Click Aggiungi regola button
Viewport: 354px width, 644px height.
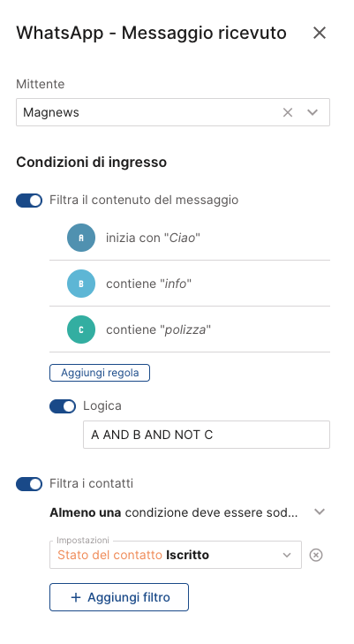point(100,373)
